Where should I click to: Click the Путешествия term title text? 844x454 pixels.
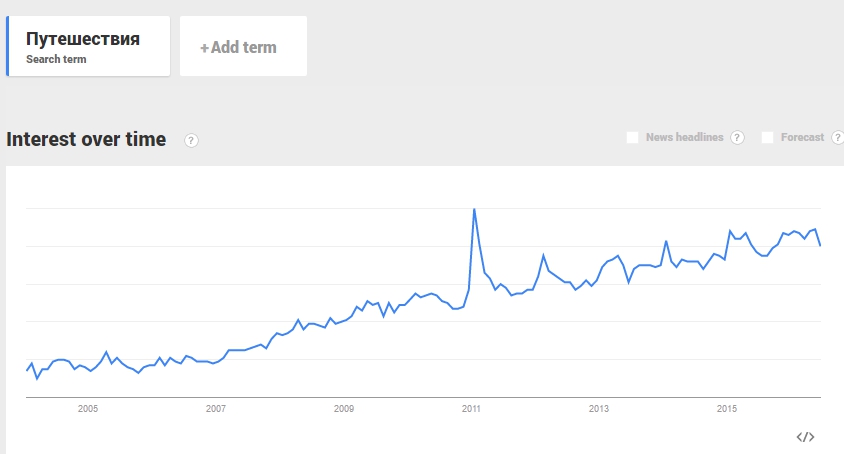[83, 39]
